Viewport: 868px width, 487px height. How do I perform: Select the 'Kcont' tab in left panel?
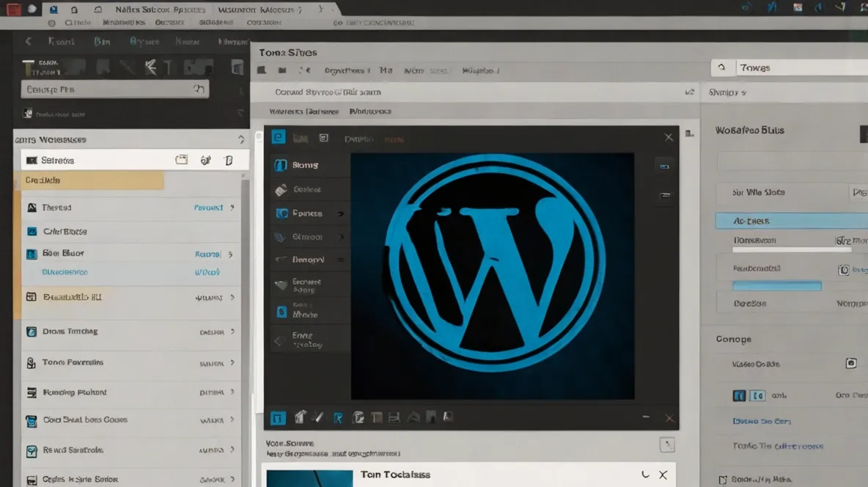(61, 42)
